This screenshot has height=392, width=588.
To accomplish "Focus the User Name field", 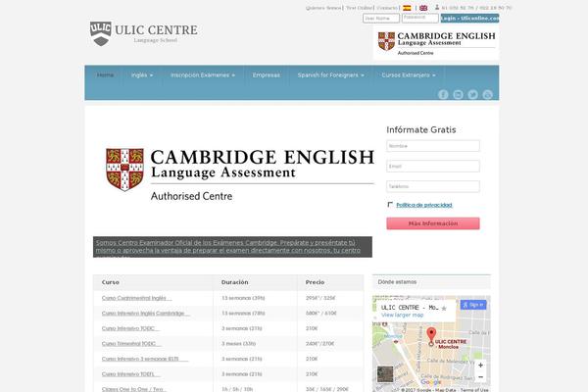I will pyautogui.click(x=381, y=18).
